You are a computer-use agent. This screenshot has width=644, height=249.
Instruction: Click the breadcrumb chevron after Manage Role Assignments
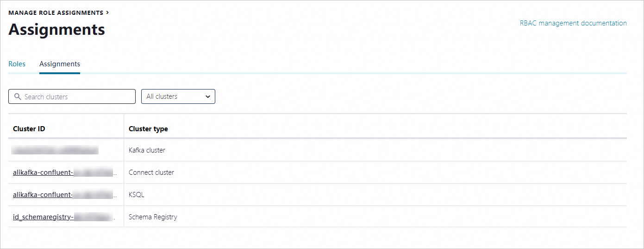[107, 13]
